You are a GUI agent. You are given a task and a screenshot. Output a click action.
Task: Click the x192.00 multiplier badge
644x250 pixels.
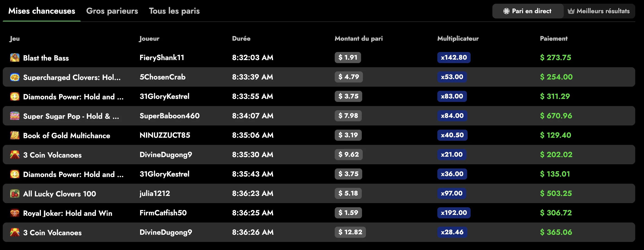tap(454, 213)
